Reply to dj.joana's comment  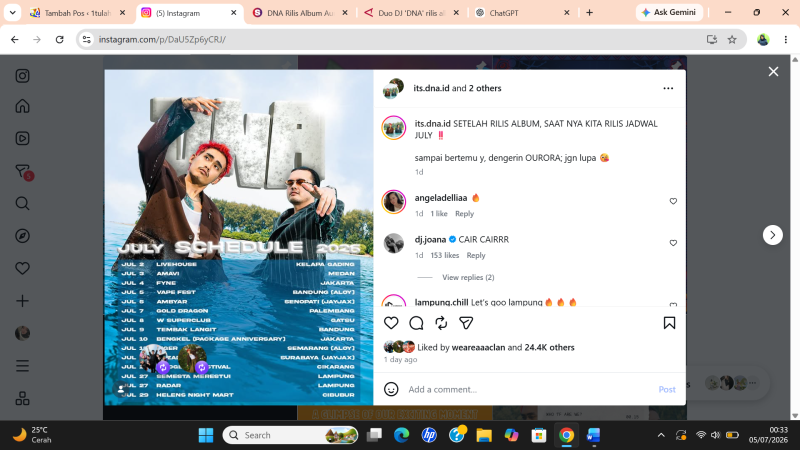tap(476, 256)
